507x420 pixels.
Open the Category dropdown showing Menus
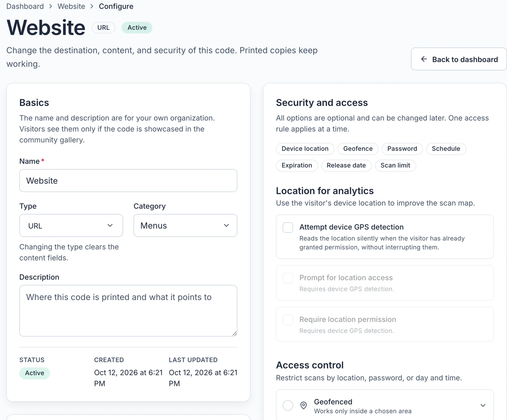coord(185,225)
